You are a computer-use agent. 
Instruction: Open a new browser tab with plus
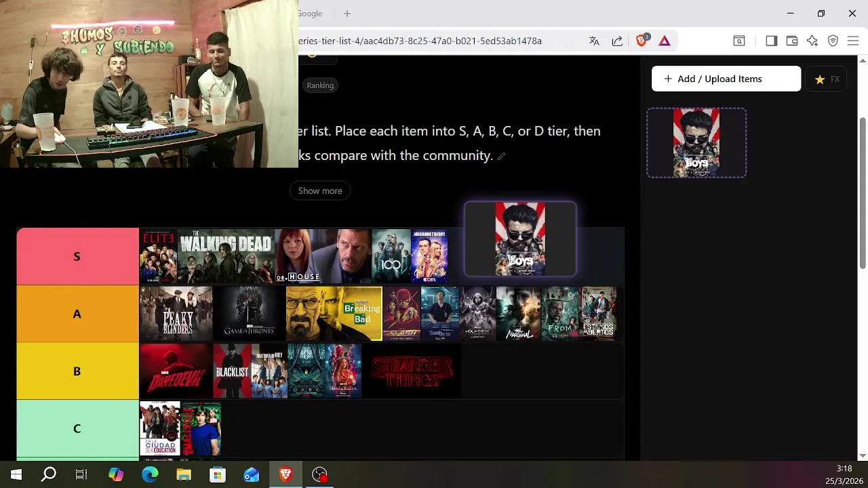(347, 14)
